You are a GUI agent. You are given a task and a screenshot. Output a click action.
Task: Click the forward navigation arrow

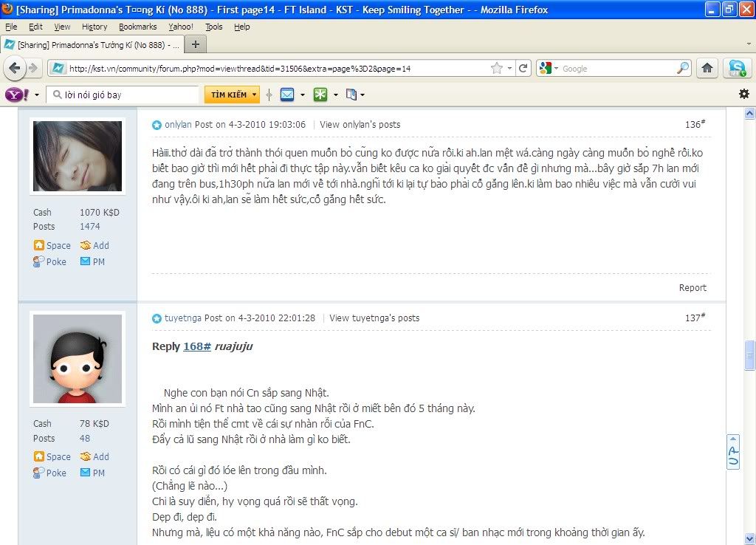[32, 68]
